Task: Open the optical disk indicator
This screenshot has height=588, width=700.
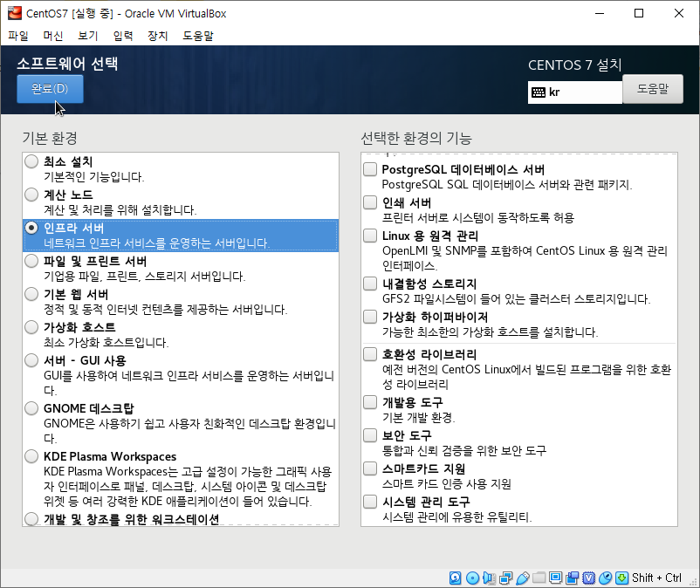Action: (x=472, y=578)
